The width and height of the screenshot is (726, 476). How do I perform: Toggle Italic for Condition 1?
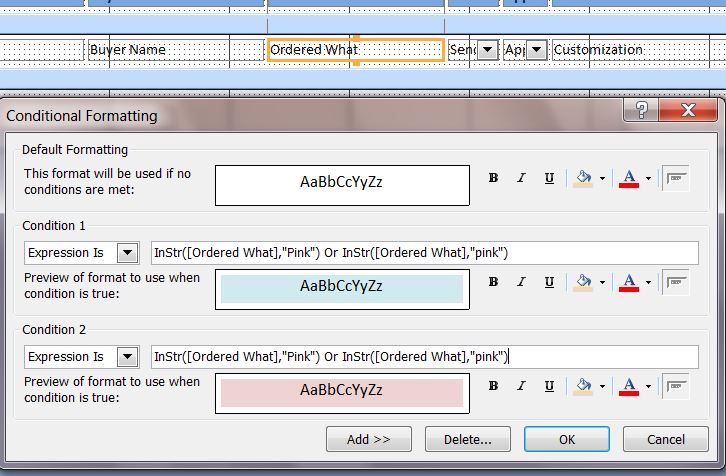point(521,282)
